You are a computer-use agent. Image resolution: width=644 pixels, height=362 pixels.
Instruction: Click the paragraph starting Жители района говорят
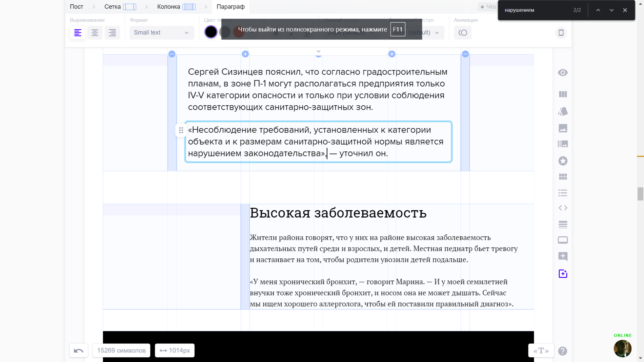(384, 249)
